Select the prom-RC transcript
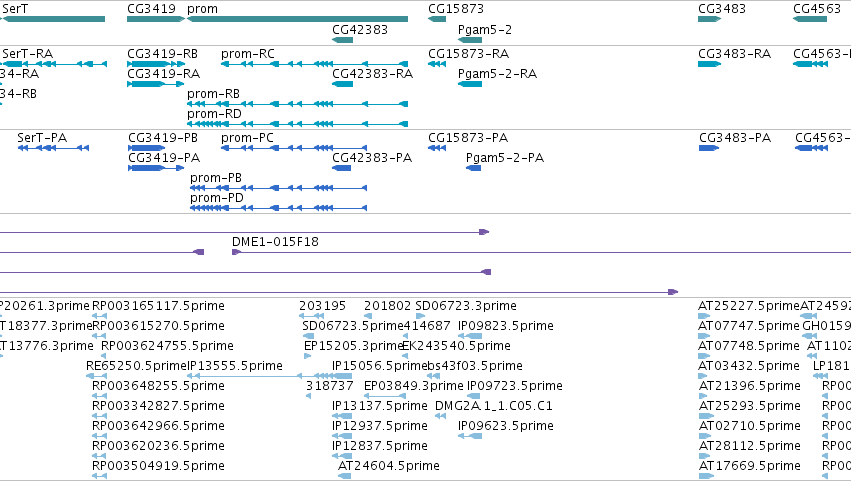This screenshot has width=851, height=481. [x=314, y=64]
